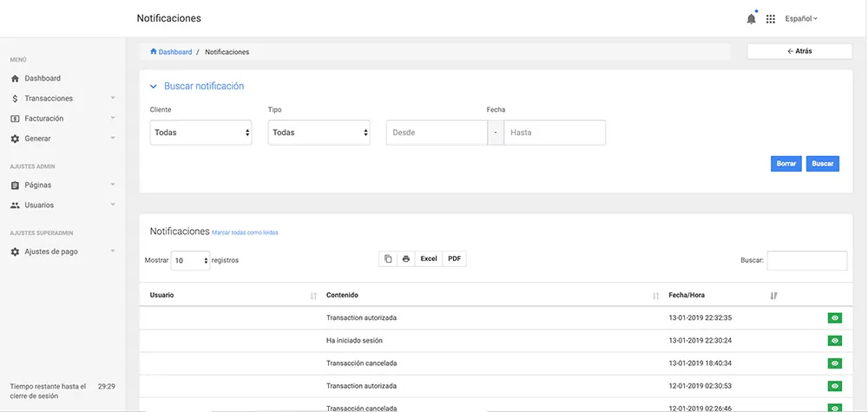View the 'Ha iniciado sesión' notification eye
Screen dimensions: 868x412
tap(834, 341)
